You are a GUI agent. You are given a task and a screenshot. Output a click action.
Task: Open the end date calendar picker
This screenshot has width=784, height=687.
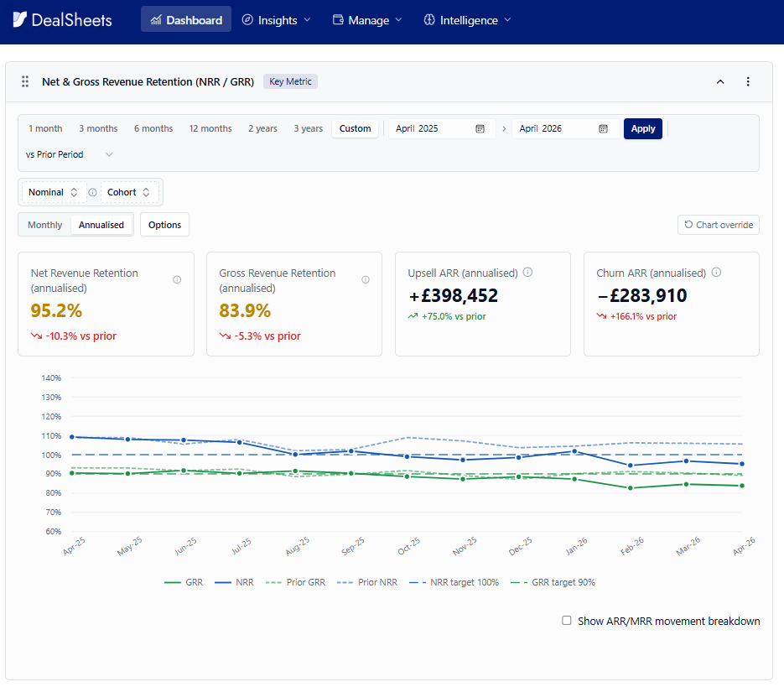604,128
